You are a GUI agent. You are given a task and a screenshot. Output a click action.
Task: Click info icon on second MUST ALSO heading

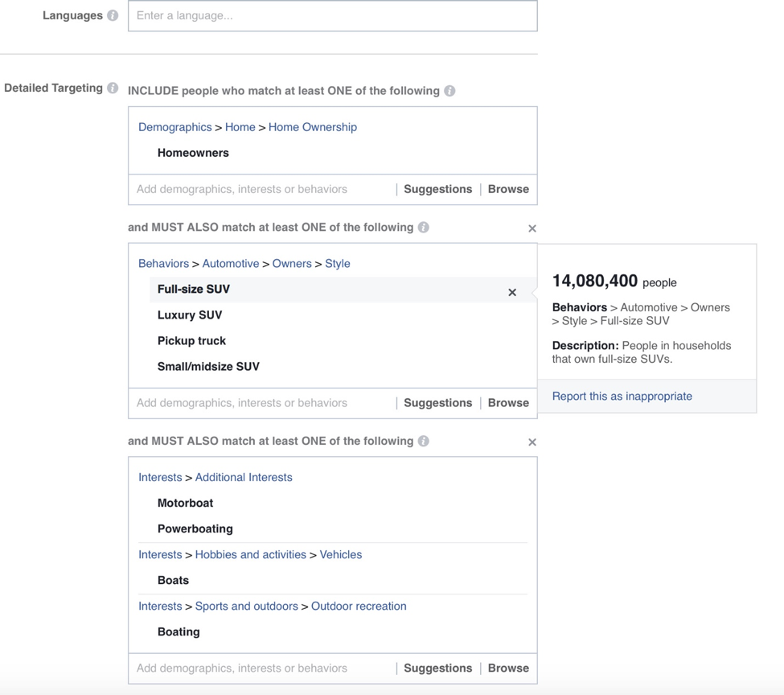(424, 441)
